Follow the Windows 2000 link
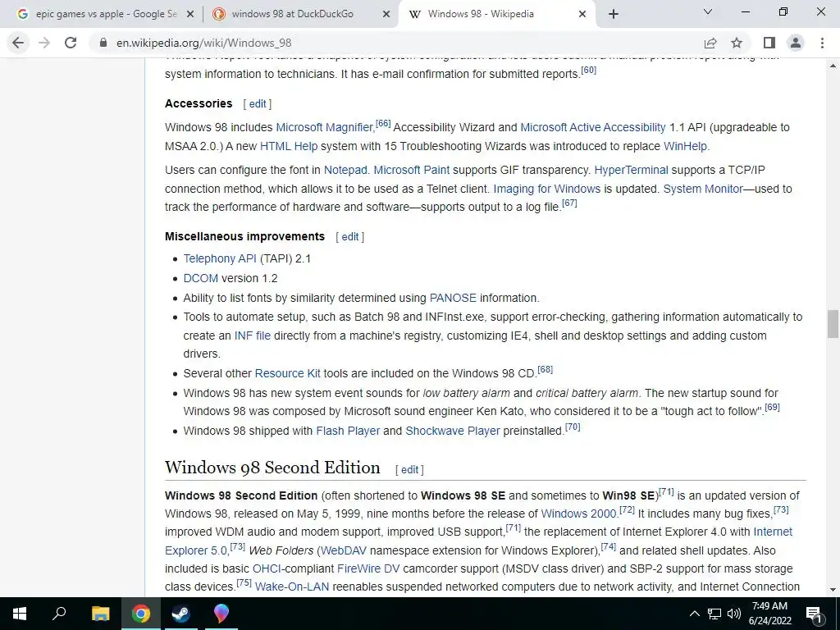 tap(578, 514)
